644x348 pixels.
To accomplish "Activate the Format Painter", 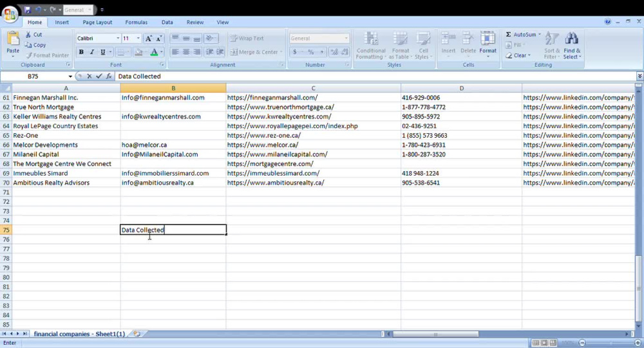I will [x=47, y=55].
